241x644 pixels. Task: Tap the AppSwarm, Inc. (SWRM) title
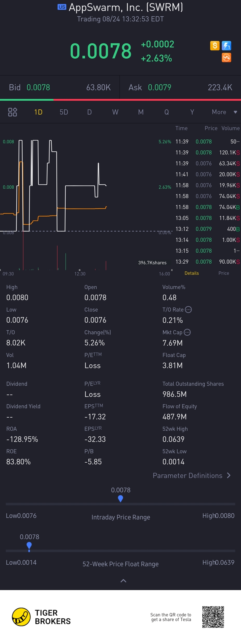(x=126, y=7)
